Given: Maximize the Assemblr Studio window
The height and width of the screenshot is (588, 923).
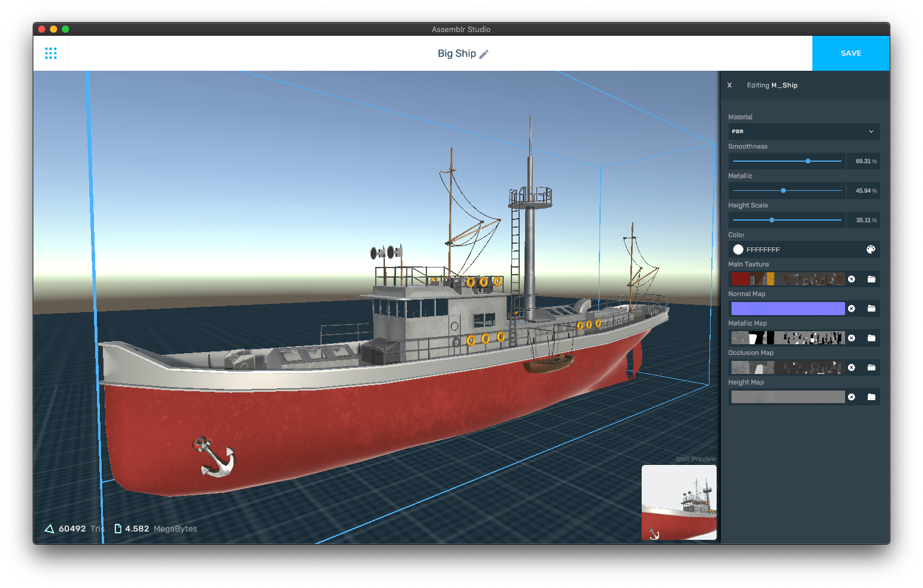Looking at the screenshot, I should (x=65, y=29).
